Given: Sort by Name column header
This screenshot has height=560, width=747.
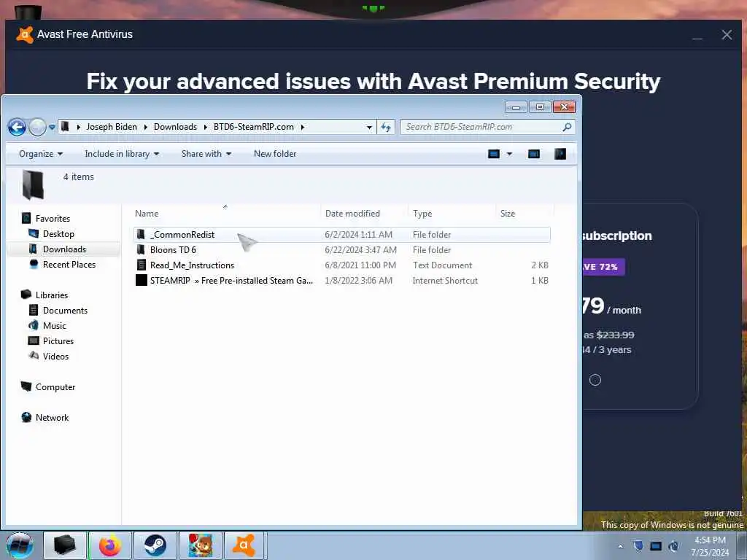Looking at the screenshot, I should click(226, 214).
